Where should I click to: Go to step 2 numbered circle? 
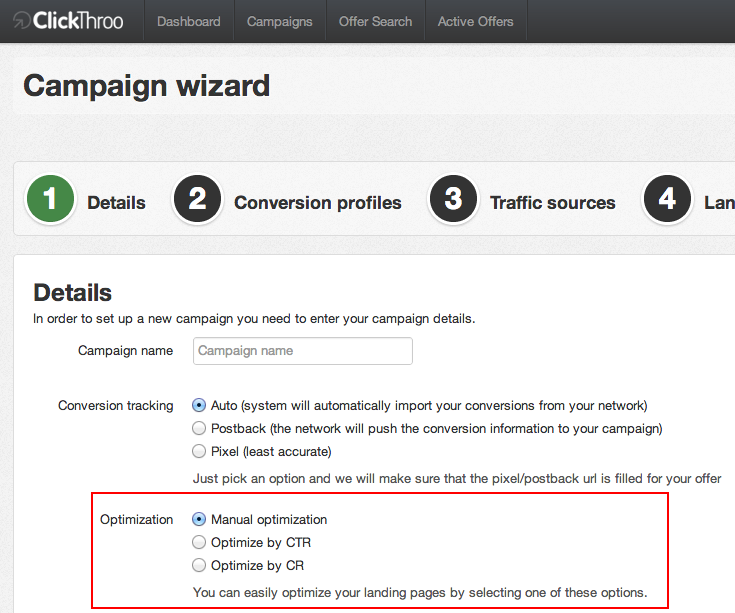197,200
